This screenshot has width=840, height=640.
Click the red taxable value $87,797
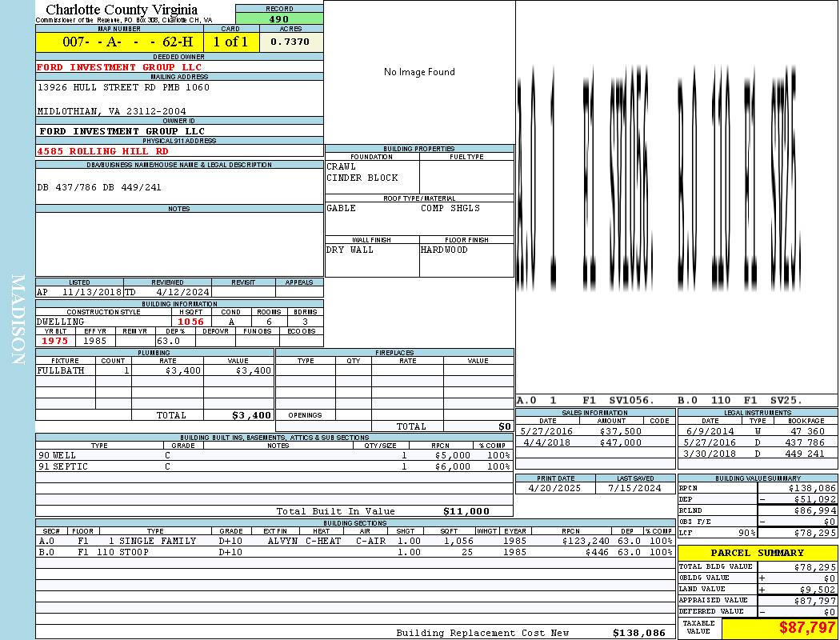click(806, 628)
